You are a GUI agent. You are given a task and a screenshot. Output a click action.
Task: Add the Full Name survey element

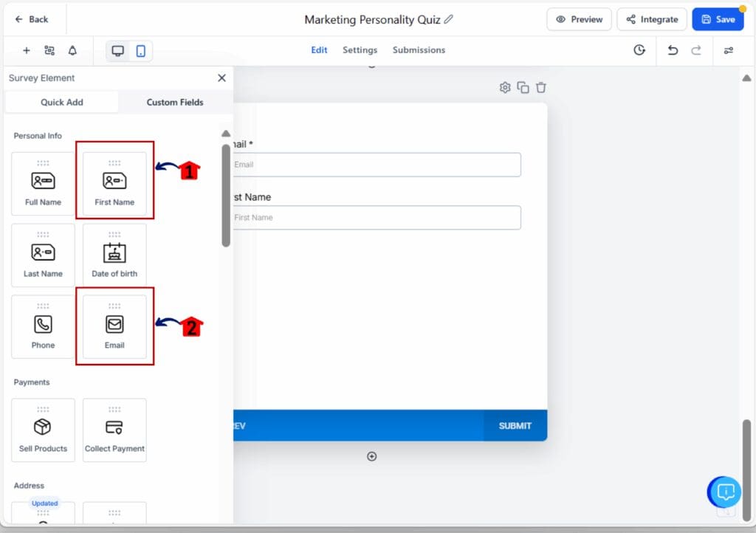43,183
